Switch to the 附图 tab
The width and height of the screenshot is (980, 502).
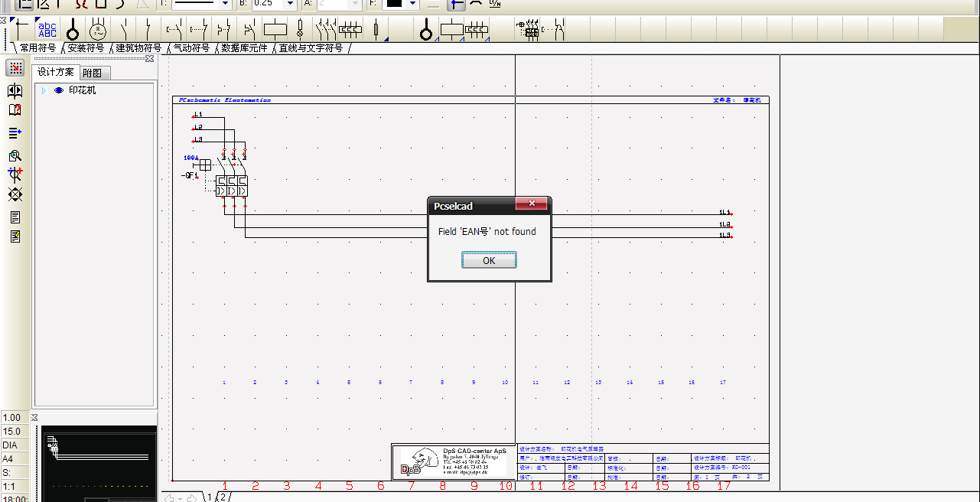tap(93, 73)
